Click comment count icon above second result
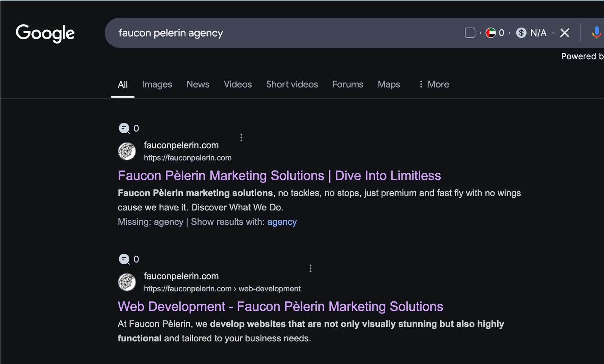 (x=124, y=259)
